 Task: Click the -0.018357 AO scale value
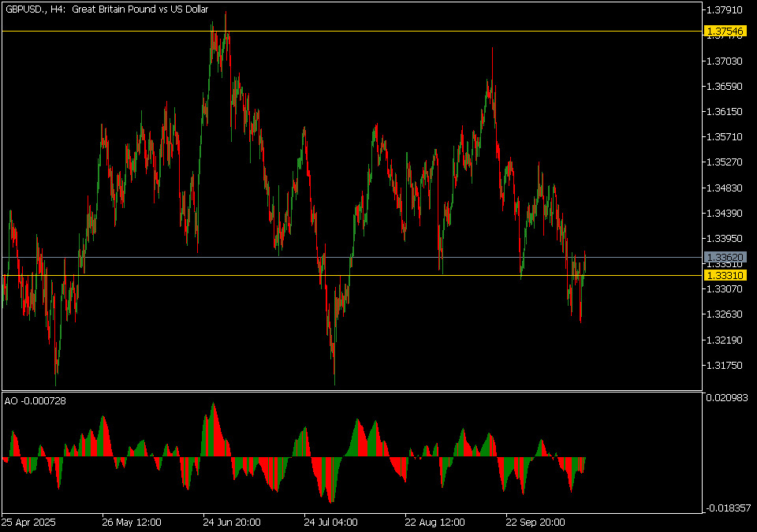click(x=726, y=508)
